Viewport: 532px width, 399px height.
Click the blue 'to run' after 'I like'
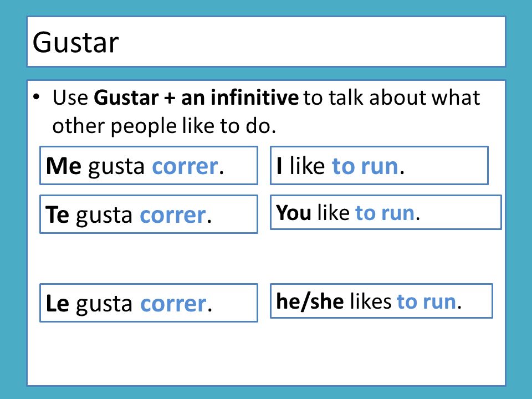pyautogui.click(x=365, y=166)
